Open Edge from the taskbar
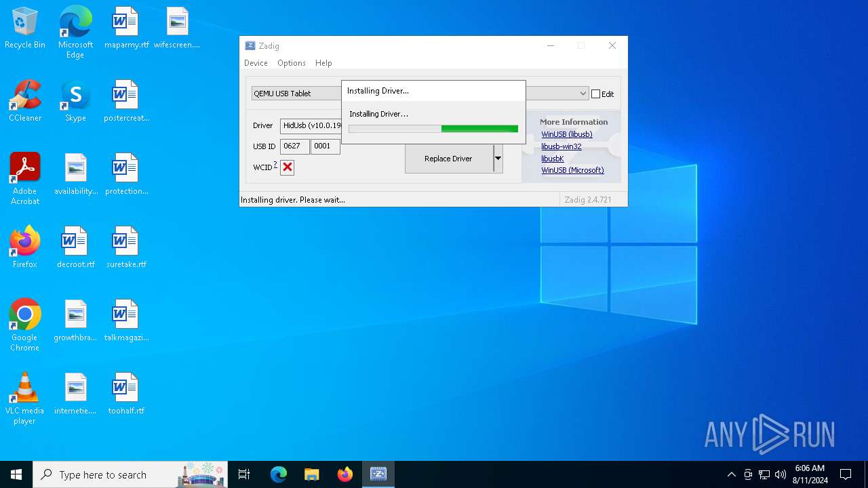Image resolution: width=868 pixels, height=488 pixels. pyautogui.click(x=279, y=474)
